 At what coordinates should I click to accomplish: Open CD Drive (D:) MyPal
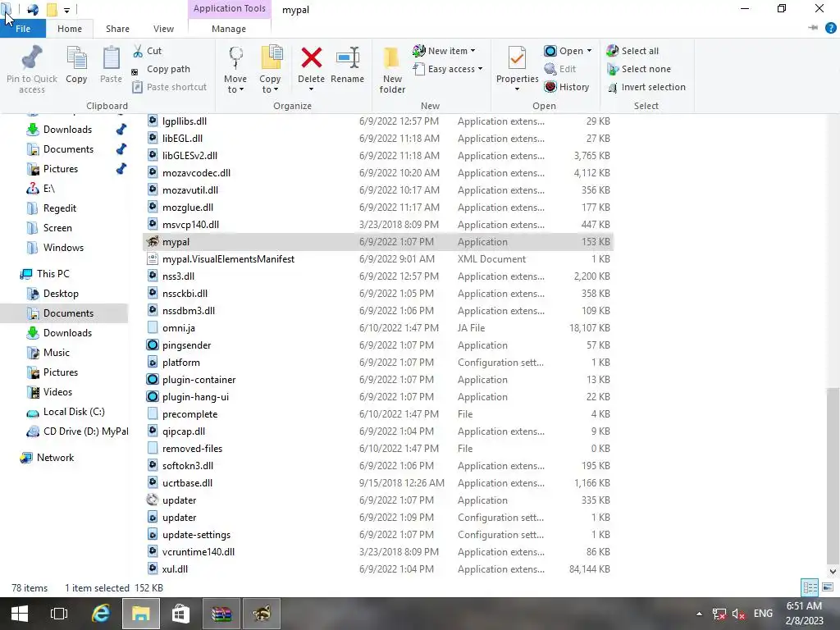coord(85,431)
